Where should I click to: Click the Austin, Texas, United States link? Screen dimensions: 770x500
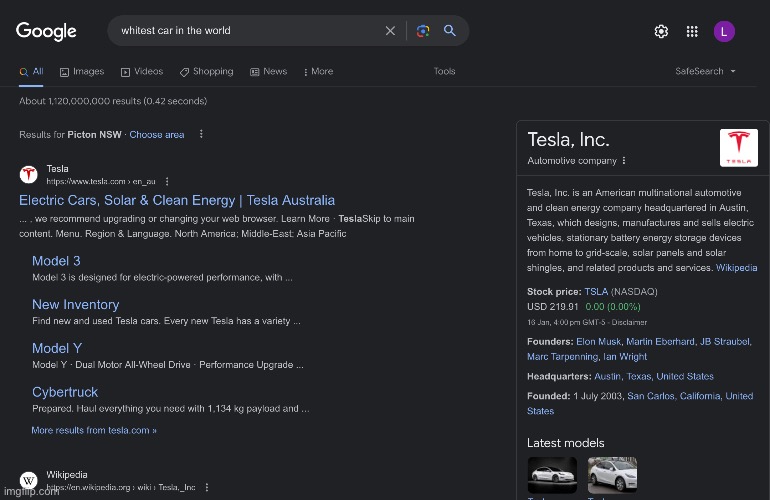(654, 377)
